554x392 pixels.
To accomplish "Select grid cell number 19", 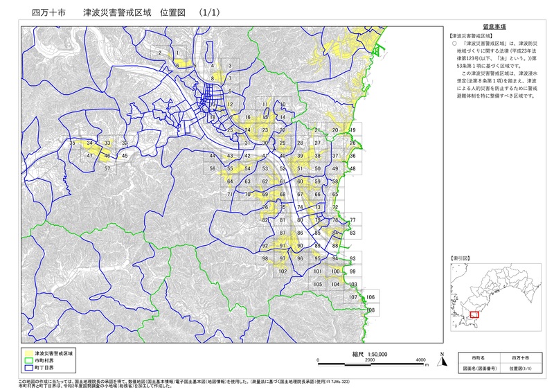I will [352, 130].
